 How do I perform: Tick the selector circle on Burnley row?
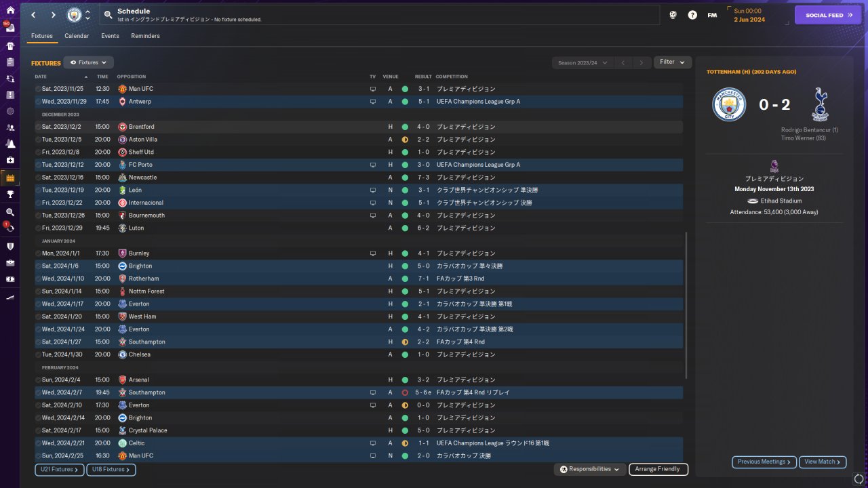38,253
